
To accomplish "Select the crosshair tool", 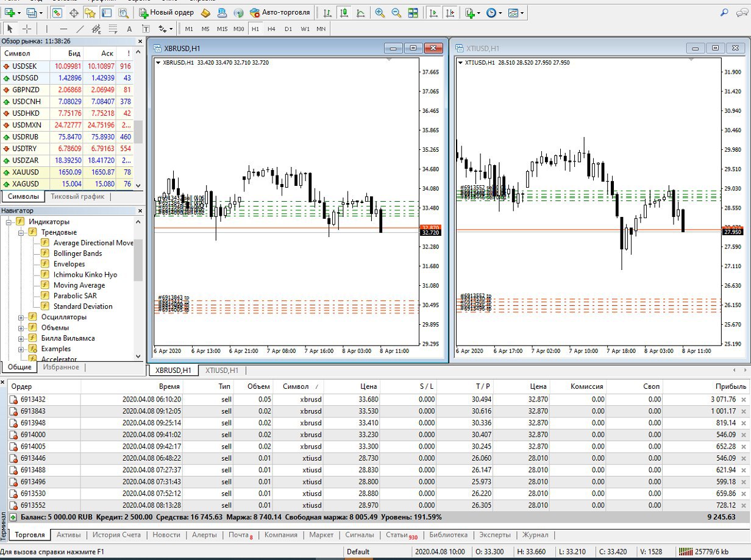I will 27,29.
